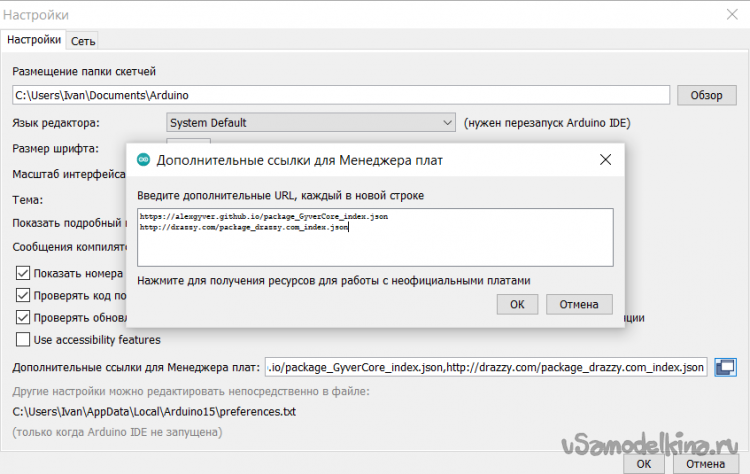Enable Use accessibility features

[x=24, y=339]
